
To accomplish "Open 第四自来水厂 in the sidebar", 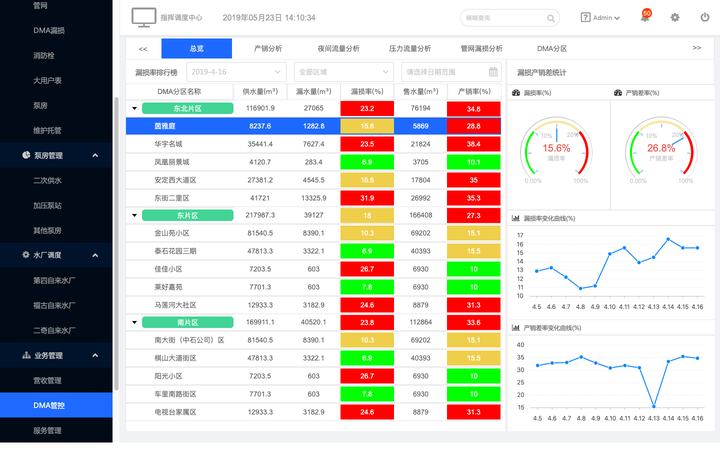I will click(54, 280).
